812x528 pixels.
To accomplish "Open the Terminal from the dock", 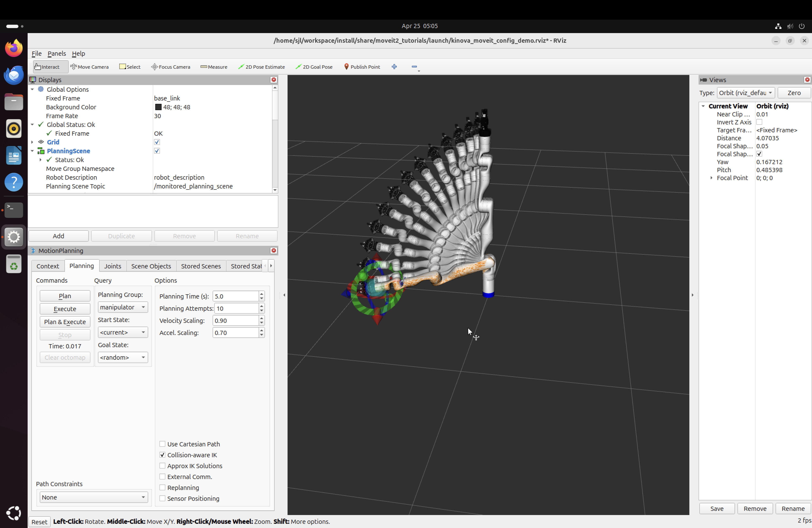I will click(14, 210).
